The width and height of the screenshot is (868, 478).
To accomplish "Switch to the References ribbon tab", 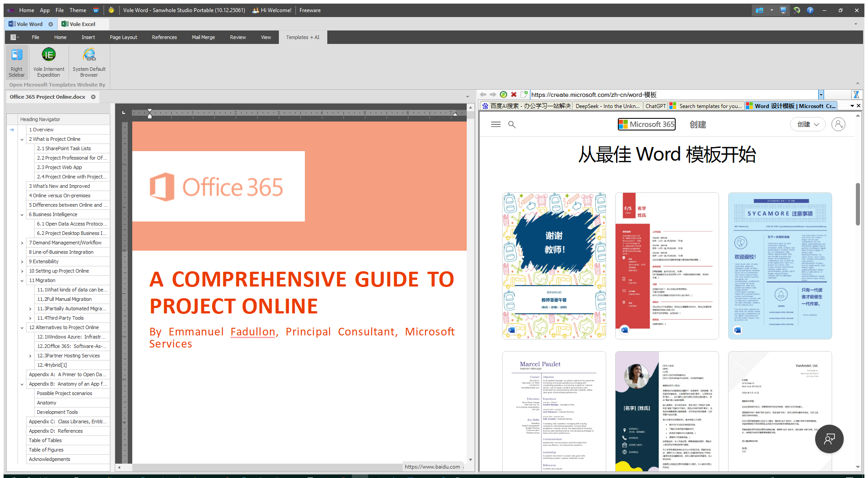I will click(x=164, y=37).
